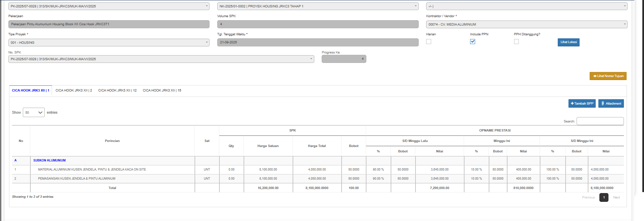Click the row number 1 link
The height and width of the screenshot is (221, 644).
15,170
